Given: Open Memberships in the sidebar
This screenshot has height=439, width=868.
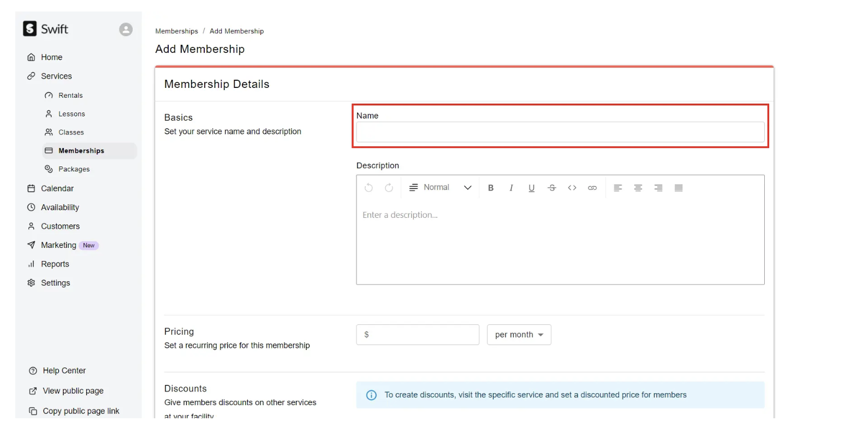Looking at the screenshot, I should [x=81, y=151].
